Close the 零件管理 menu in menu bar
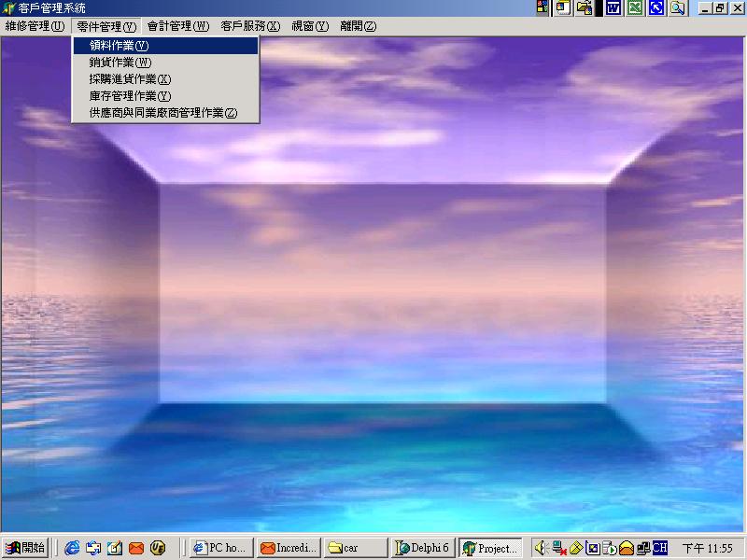747x560 pixels. tap(106, 26)
